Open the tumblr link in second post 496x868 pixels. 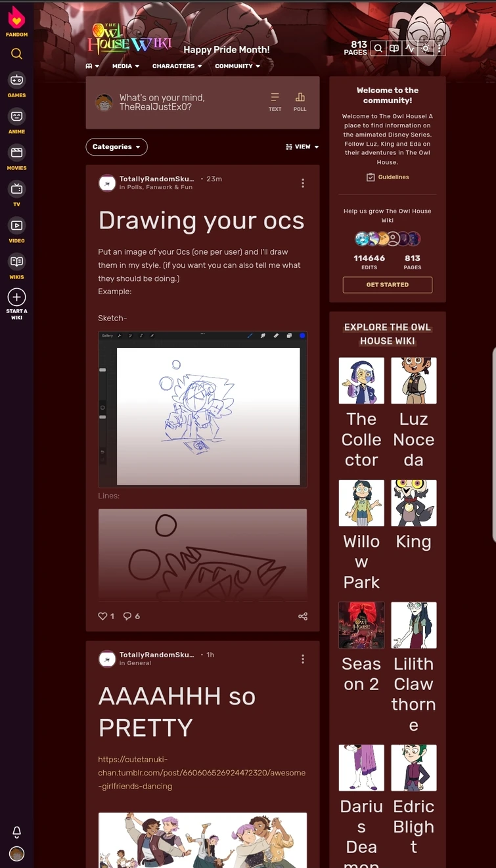202,773
